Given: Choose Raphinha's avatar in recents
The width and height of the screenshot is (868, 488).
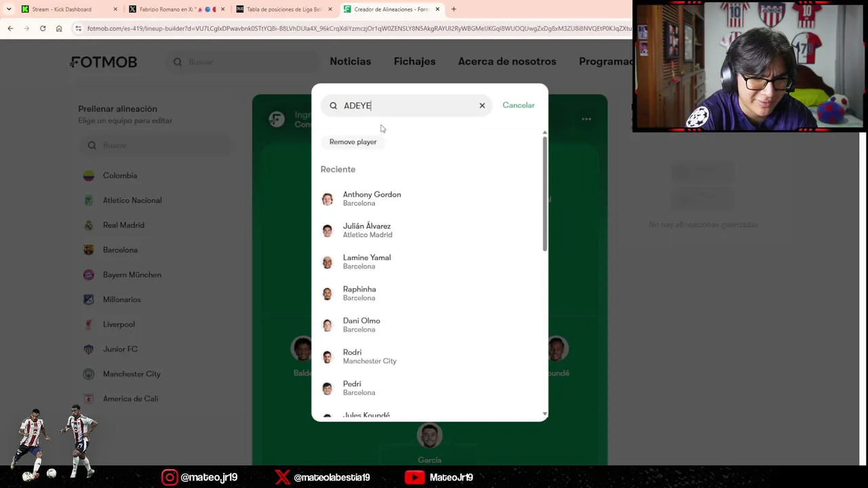Looking at the screenshot, I should click(328, 293).
